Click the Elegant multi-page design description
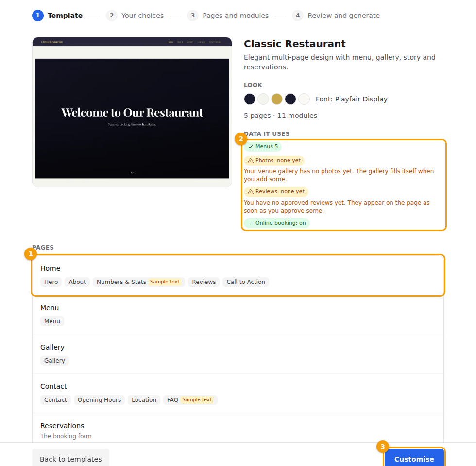The image size is (476, 466). point(340,62)
